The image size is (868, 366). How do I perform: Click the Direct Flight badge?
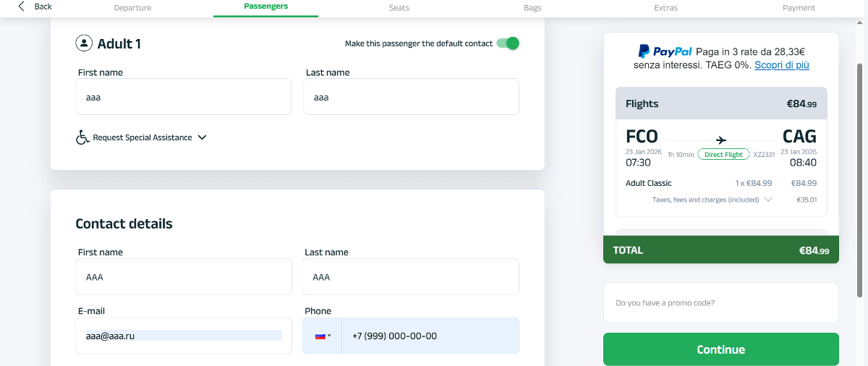724,155
